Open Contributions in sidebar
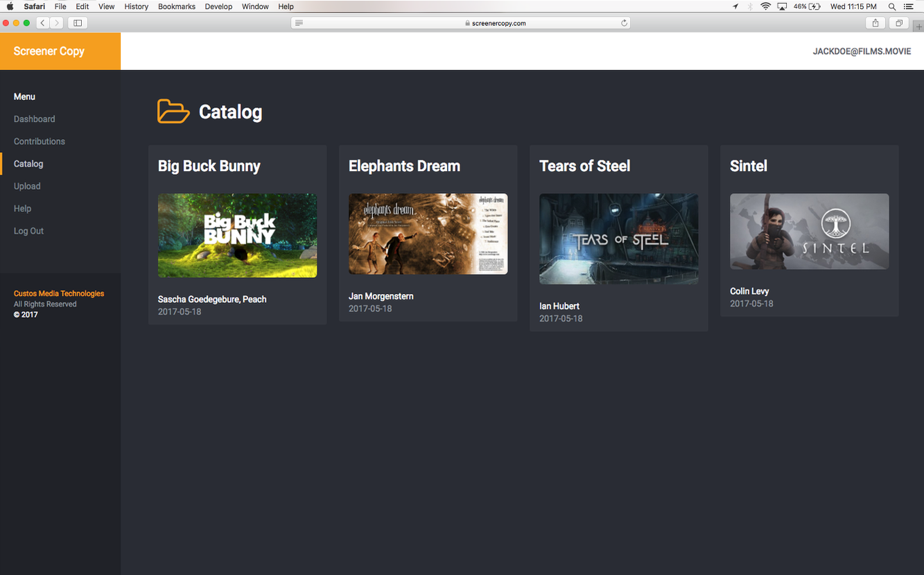The image size is (924, 575). coord(40,141)
